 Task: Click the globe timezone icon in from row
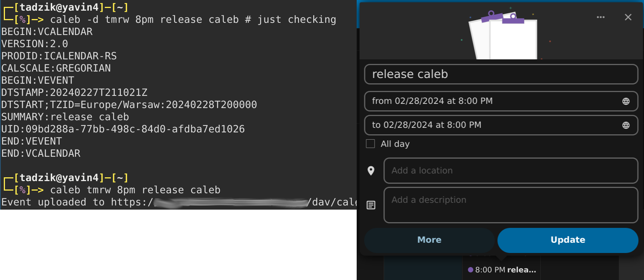tap(626, 101)
